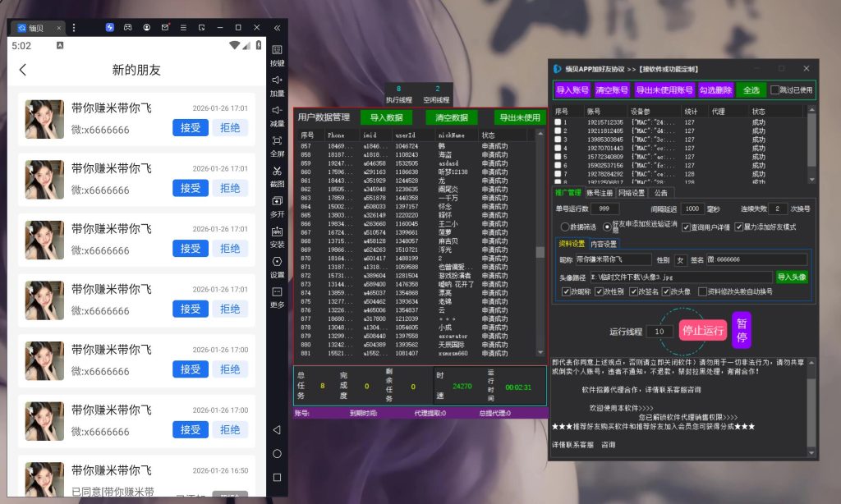Click the 截图 scissors icon in emulator sidebar
This screenshot has width=841, height=504.
(x=277, y=172)
